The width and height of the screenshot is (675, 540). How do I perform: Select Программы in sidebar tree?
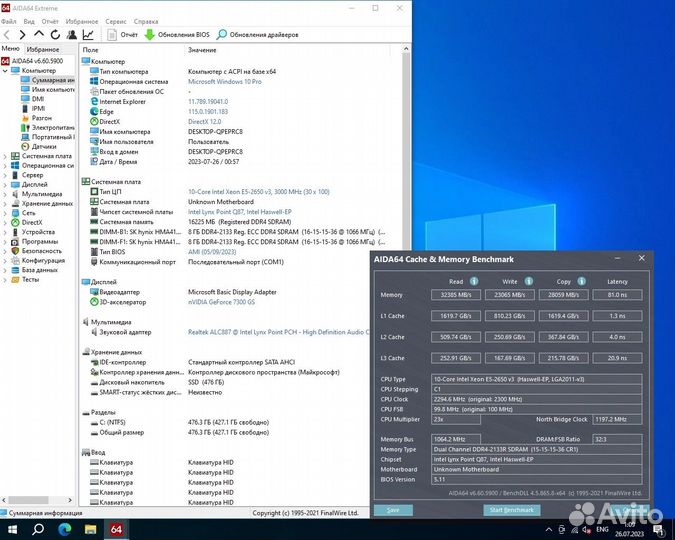[x=40, y=242]
